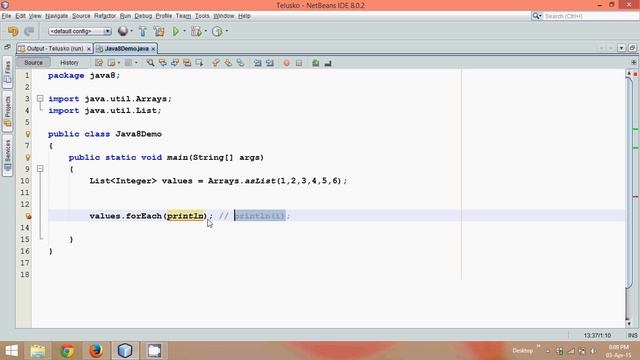Toggle Highlight Search in editor toolbar
The width and height of the screenshot is (640, 360).
(187, 63)
